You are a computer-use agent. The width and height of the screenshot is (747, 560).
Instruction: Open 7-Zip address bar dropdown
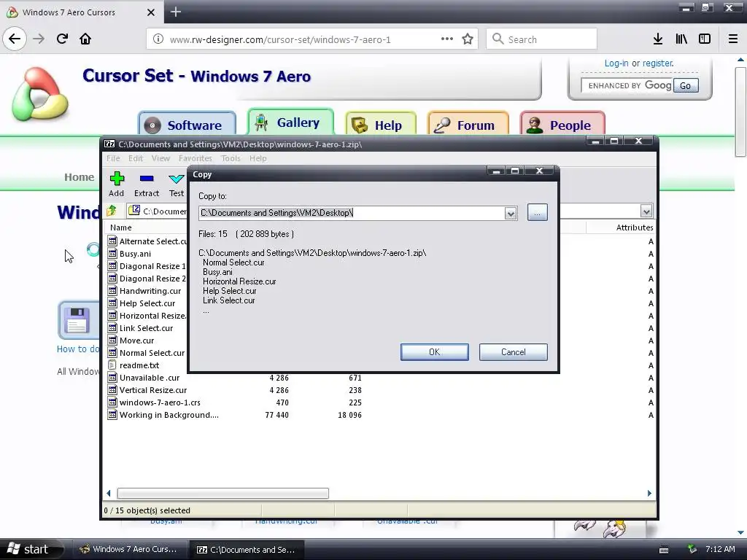[646, 211]
